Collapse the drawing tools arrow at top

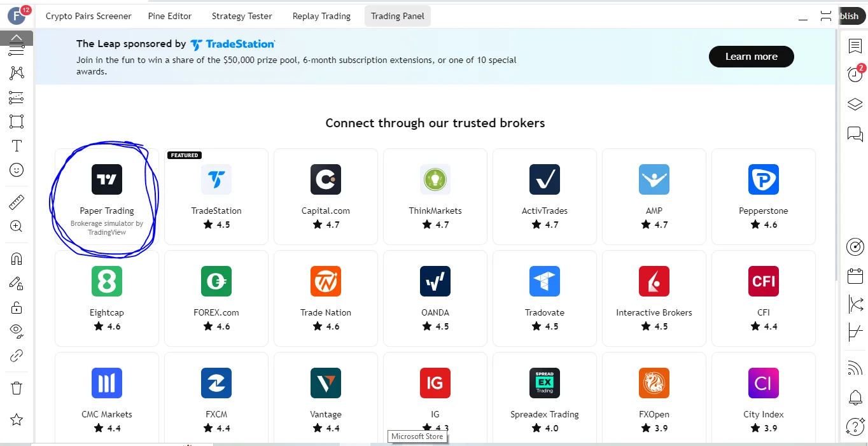pyautogui.click(x=17, y=38)
